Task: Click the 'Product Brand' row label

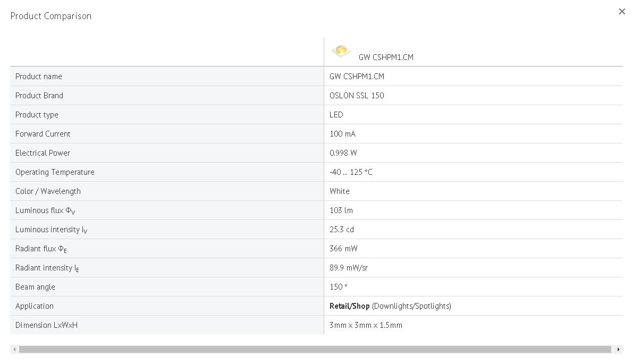Action: coord(39,96)
